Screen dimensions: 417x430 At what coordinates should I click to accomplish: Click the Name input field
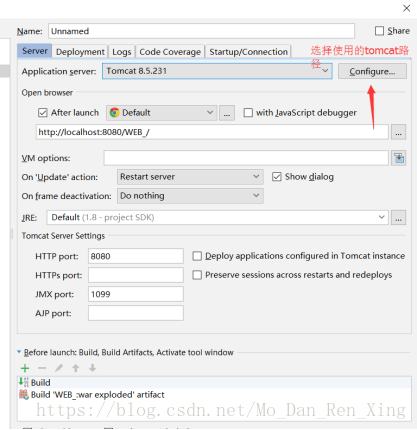(201, 31)
